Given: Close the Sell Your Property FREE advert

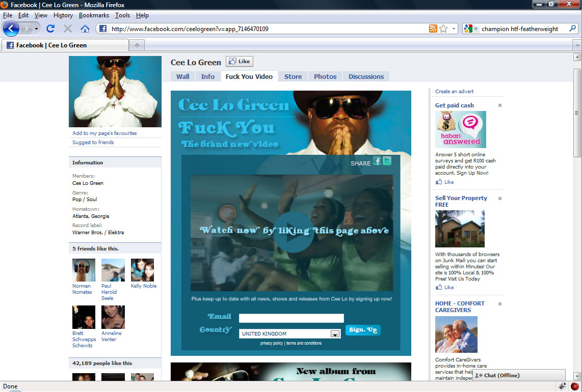Looking at the screenshot, I should [x=499, y=199].
